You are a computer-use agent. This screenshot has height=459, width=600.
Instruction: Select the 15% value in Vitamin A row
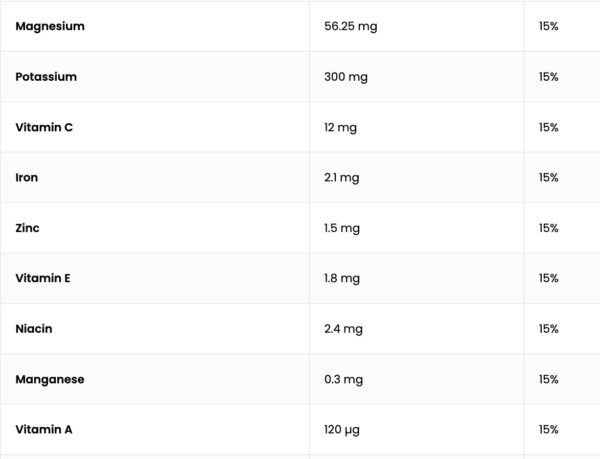point(548,429)
